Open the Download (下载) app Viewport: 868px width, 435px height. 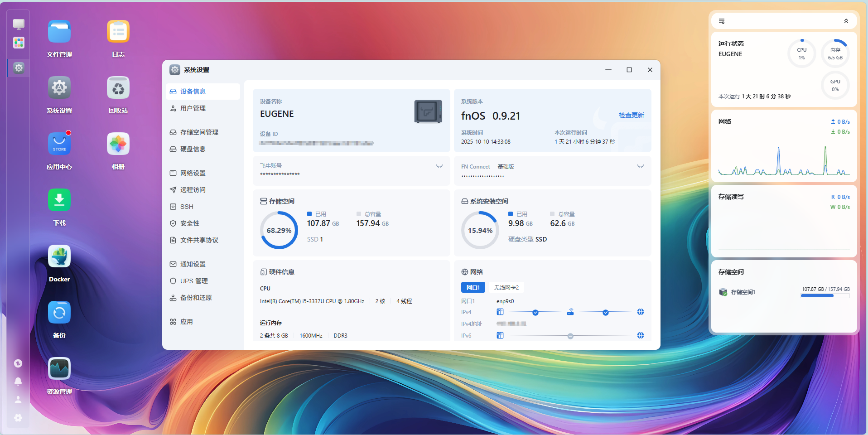(59, 200)
